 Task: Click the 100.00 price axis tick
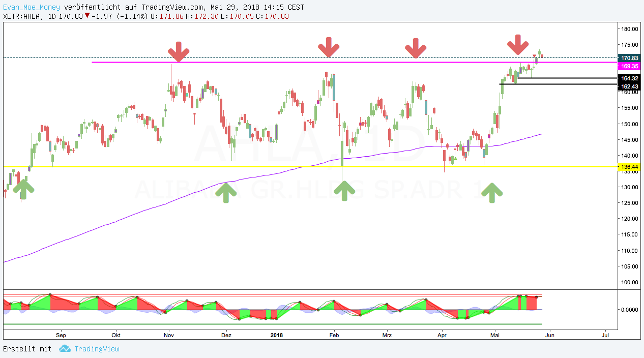[x=630, y=282]
